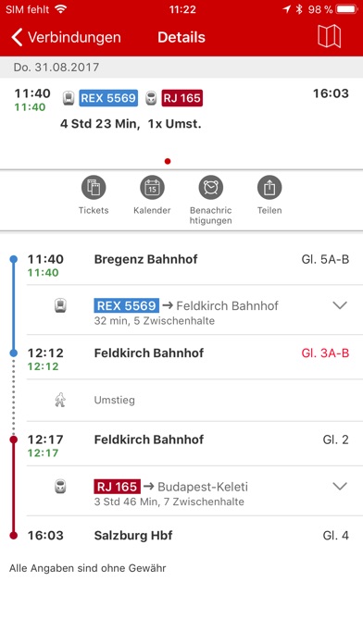Select the REX 5569 badge in summary
Screen dimensions: 363x644
[108, 98]
